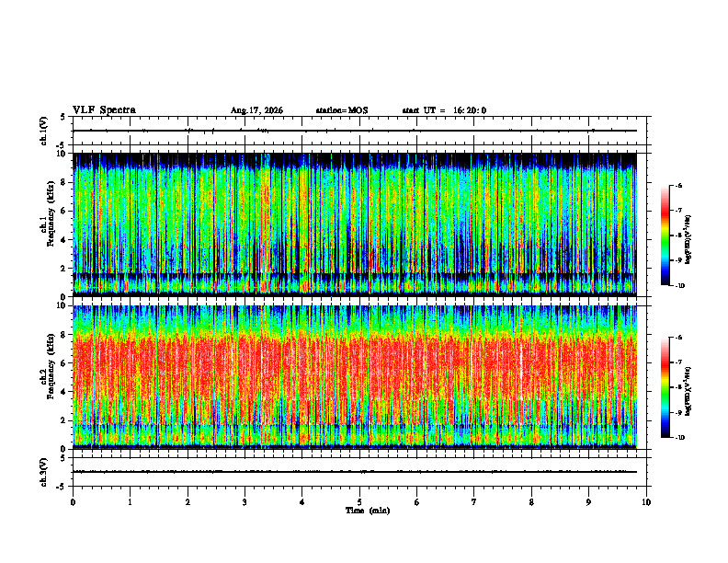Click the 4 kHz tick on ch.2 axis

pyautogui.click(x=63, y=392)
